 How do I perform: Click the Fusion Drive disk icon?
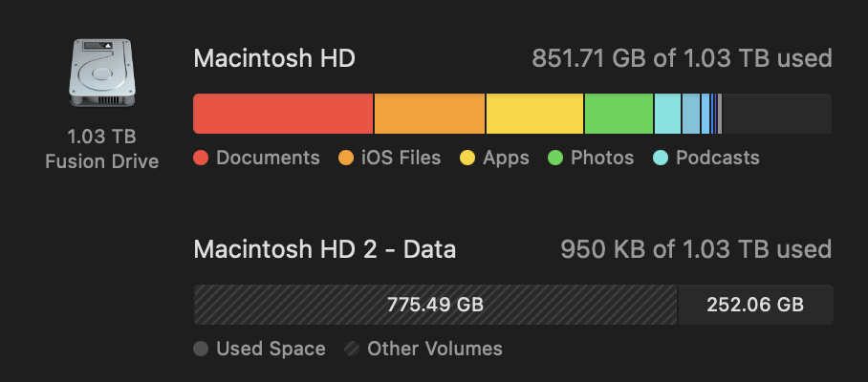coord(101,73)
